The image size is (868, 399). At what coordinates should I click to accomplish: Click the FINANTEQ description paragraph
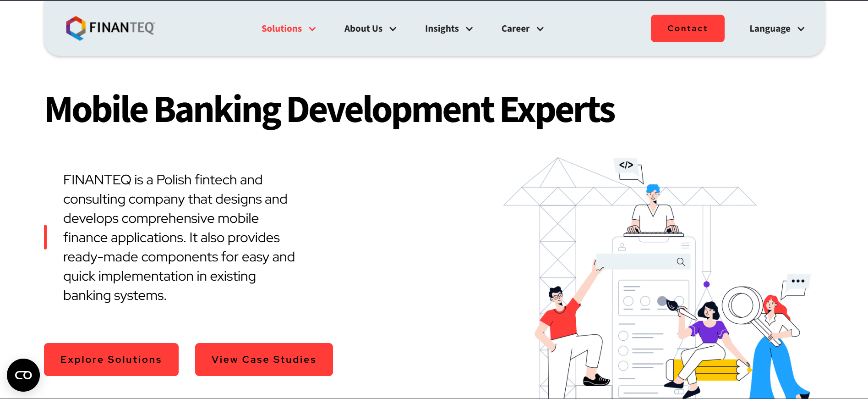179,238
